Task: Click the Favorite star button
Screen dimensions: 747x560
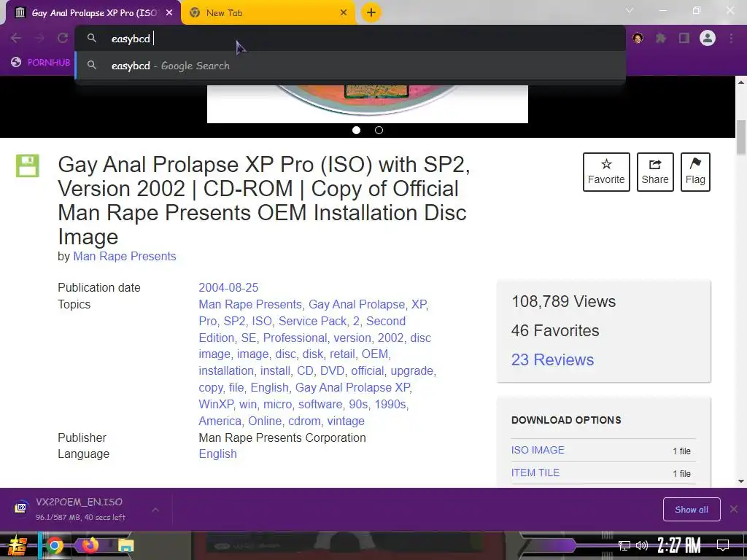Action: tap(606, 172)
